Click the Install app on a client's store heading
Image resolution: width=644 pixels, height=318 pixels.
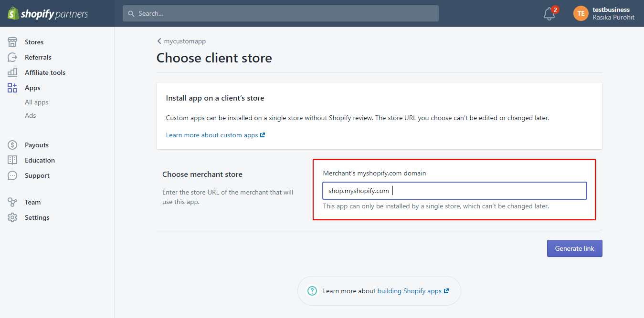215,98
